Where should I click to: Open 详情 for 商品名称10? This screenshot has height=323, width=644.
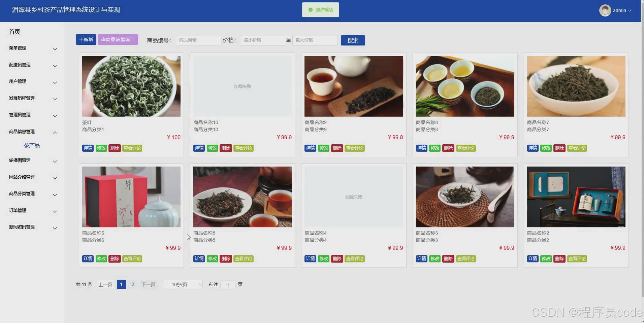coord(199,148)
